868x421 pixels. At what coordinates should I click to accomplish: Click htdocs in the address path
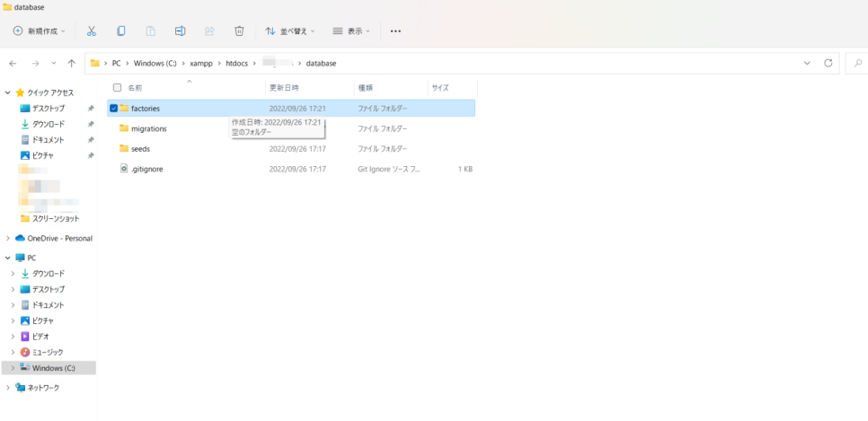click(238, 64)
